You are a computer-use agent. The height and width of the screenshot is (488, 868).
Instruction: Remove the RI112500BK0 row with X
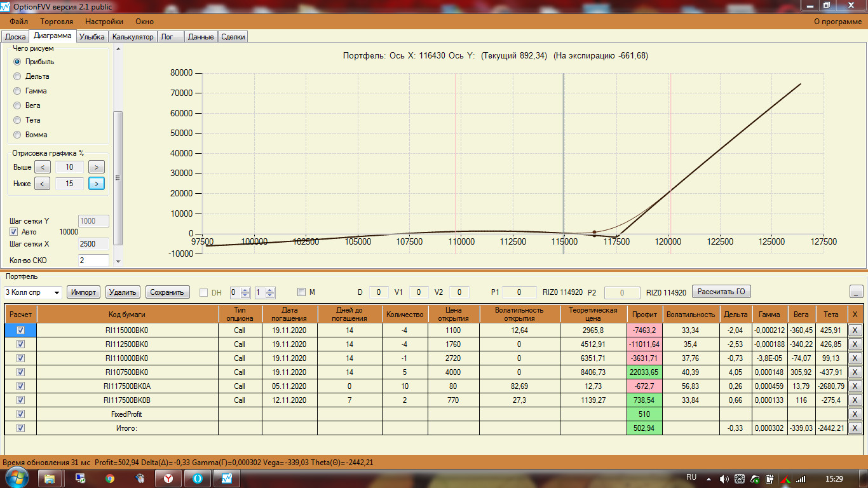click(855, 344)
